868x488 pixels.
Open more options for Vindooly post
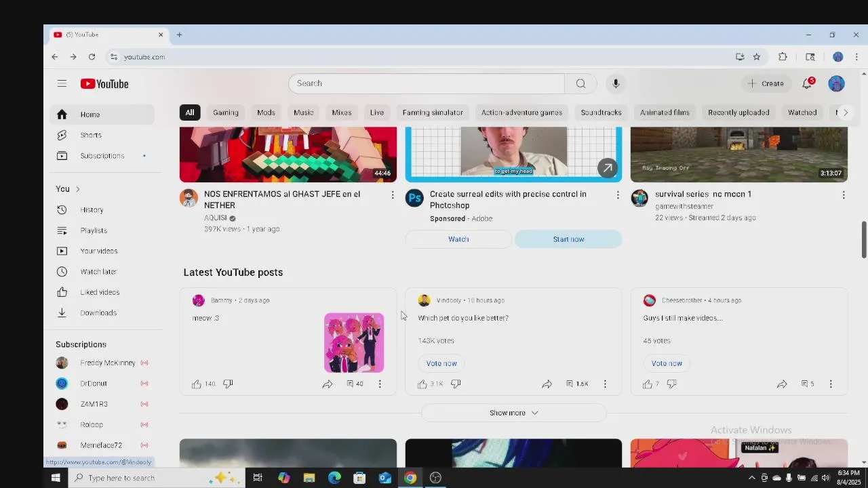pos(605,384)
